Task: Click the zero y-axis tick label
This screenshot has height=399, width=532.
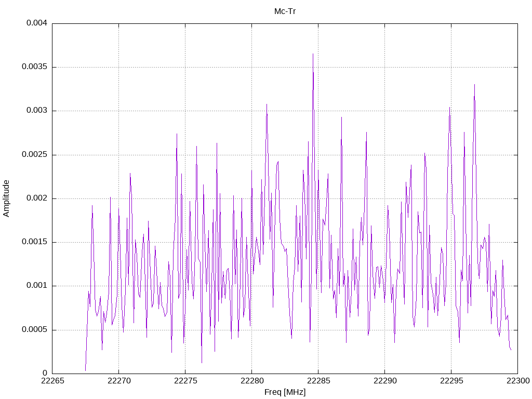Action: pos(45,374)
